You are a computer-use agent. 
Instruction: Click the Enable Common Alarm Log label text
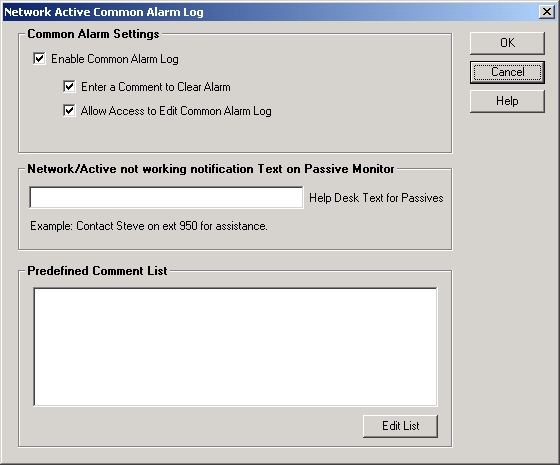(x=115, y=59)
